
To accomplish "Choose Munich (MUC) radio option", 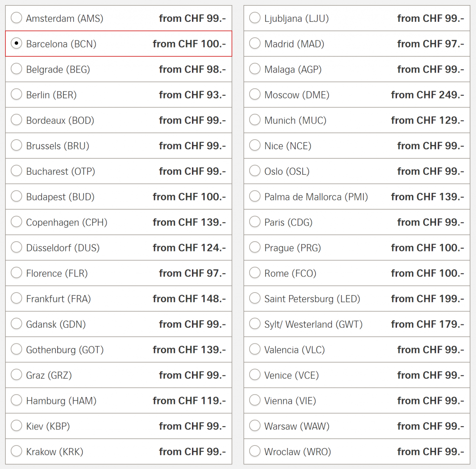I will (x=255, y=120).
